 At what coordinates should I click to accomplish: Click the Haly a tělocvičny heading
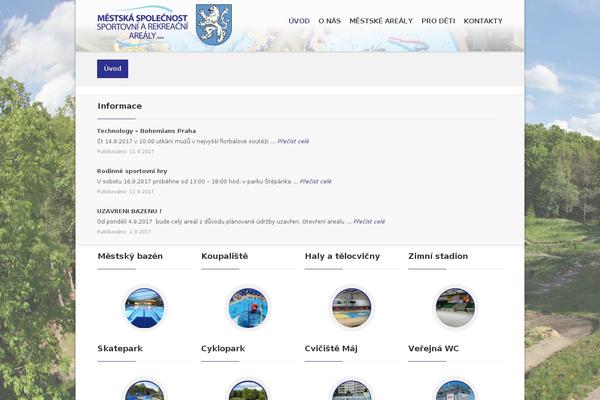coord(342,256)
